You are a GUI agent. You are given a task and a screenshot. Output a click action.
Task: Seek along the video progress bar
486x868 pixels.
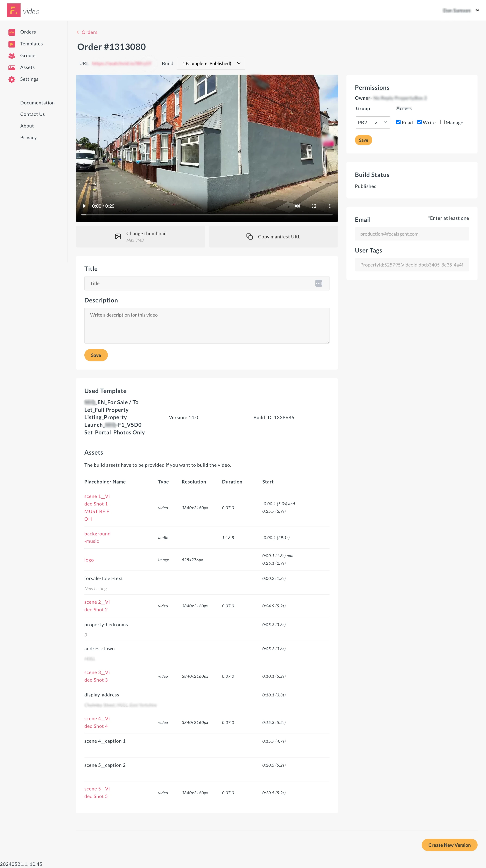click(x=207, y=215)
